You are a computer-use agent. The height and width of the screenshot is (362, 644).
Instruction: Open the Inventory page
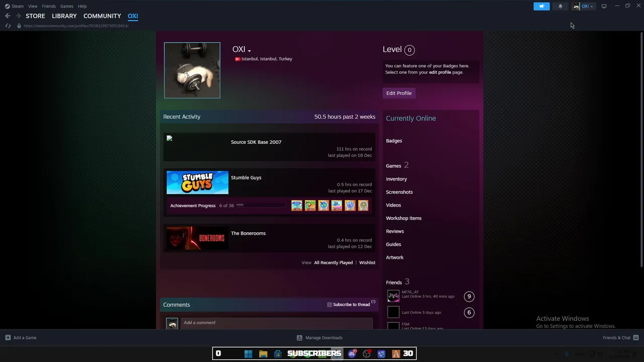pyautogui.click(x=396, y=179)
